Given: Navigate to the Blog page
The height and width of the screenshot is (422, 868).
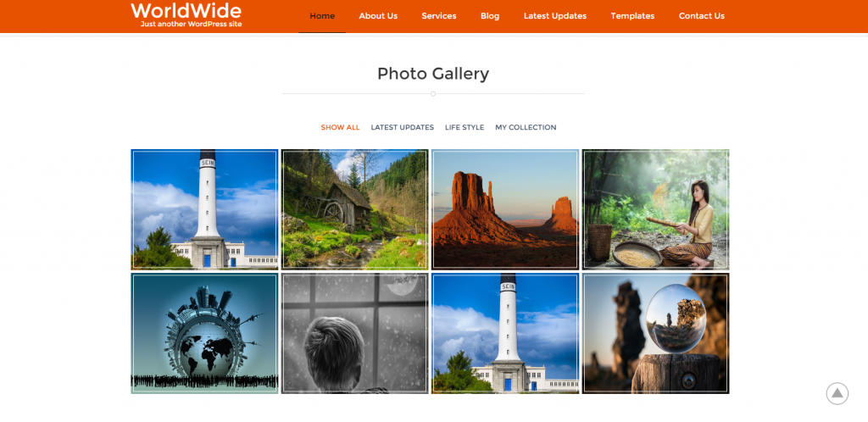Looking at the screenshot, I should click(490, 16).
